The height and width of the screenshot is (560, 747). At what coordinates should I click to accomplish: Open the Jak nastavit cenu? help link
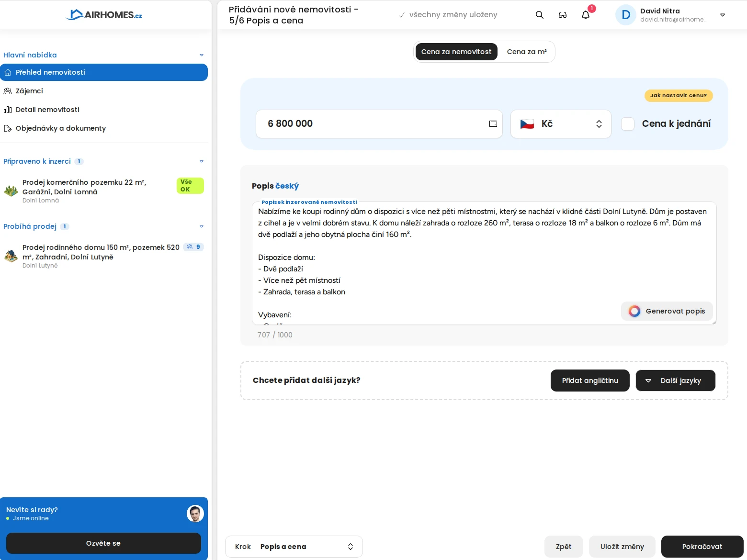678,96
